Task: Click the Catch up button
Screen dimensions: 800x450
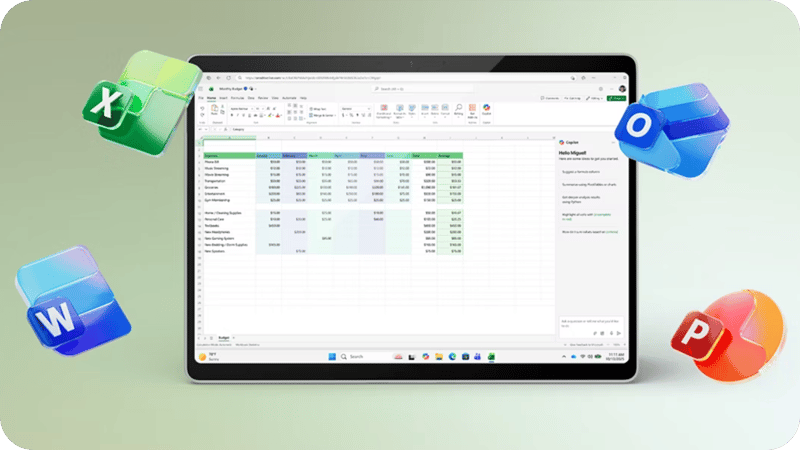Action: pos(572,98)
